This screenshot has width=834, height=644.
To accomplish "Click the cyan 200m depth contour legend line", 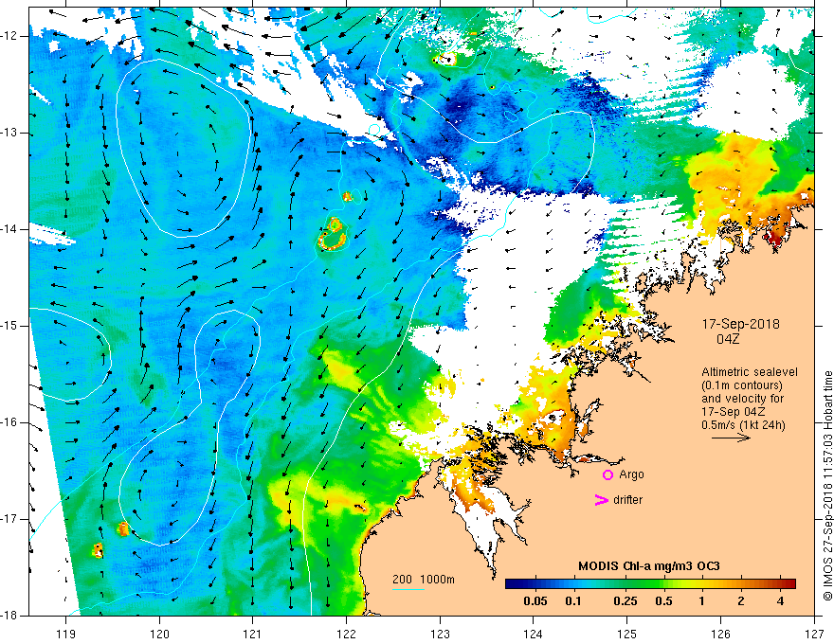I will pos(408,589).
